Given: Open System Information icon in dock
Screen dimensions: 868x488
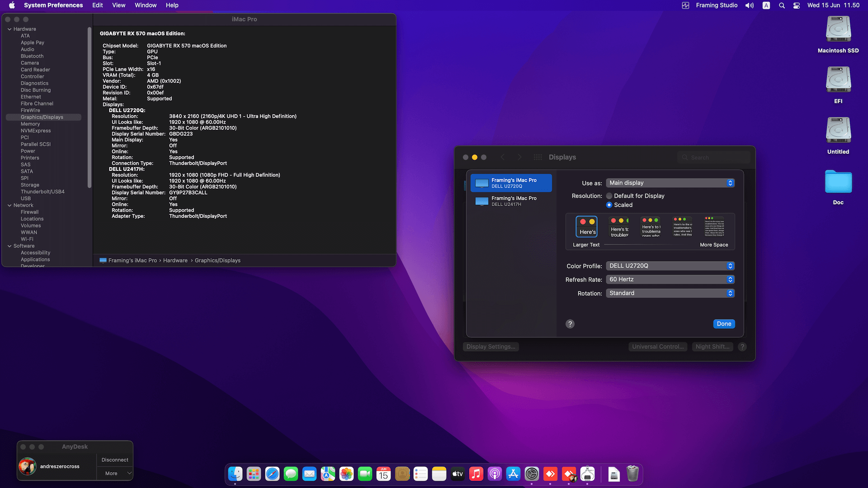Looking at the screenshot, I should [x=587, y=474].
